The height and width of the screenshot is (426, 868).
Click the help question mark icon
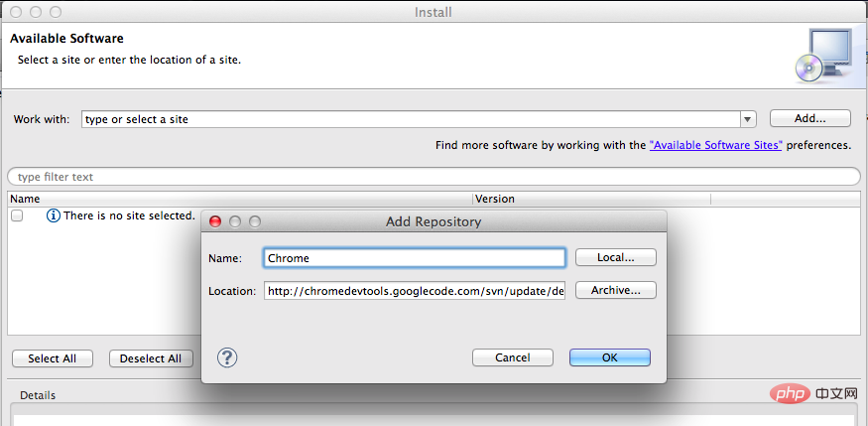[227, 357]
